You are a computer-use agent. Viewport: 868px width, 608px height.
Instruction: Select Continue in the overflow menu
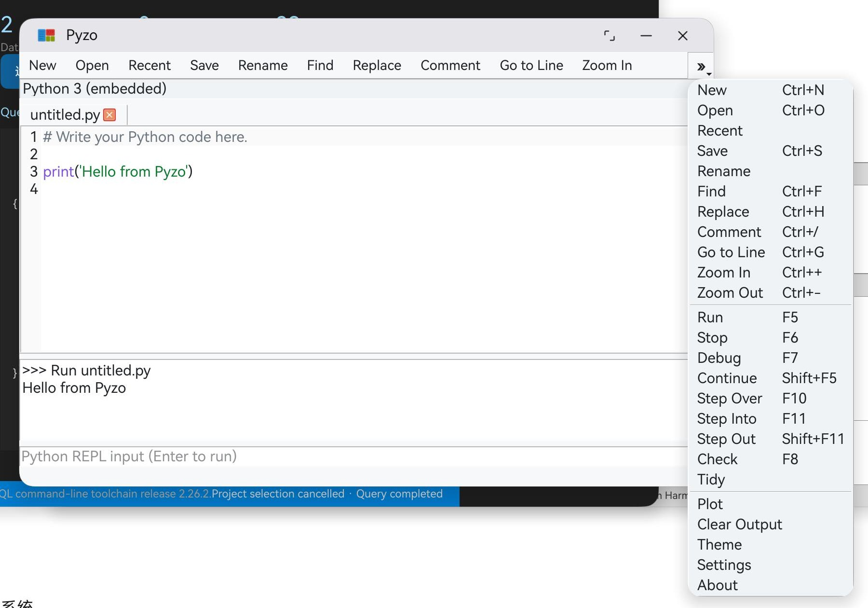771,378
